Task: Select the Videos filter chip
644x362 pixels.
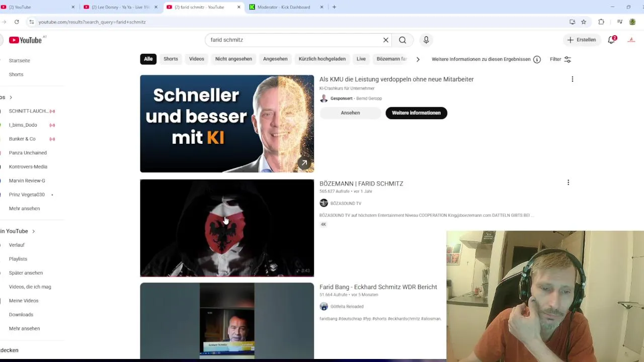Action: coord(197,59)
